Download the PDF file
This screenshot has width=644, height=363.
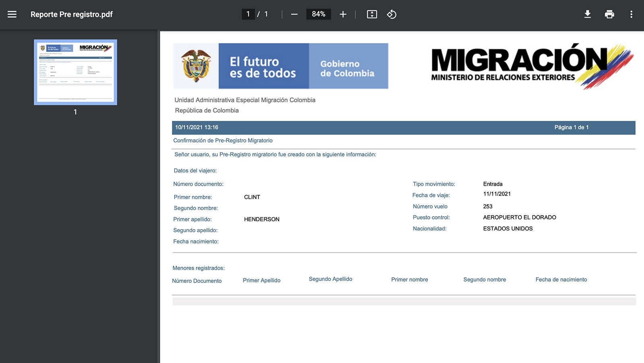tap(588, 15)
